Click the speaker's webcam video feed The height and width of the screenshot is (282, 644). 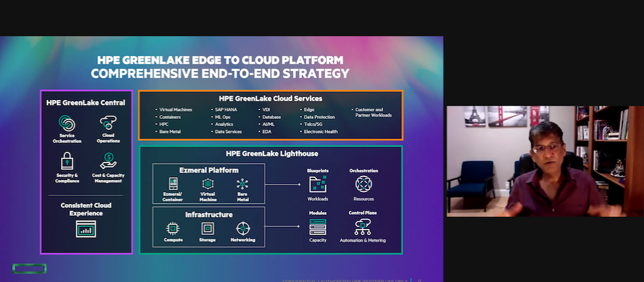[545, 161]
